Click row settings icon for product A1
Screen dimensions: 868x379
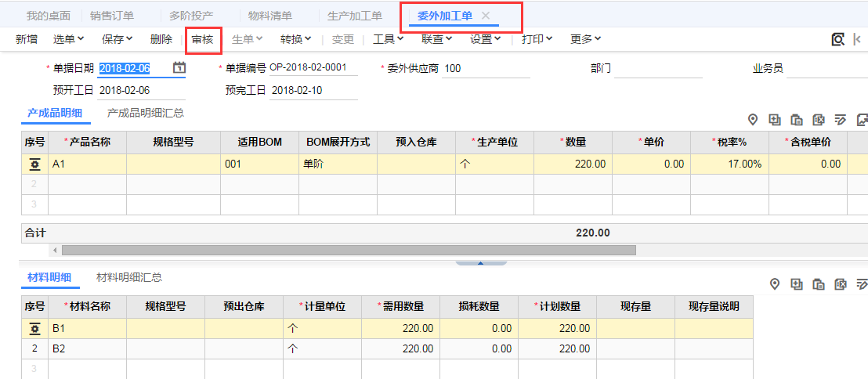coord(34,164)
